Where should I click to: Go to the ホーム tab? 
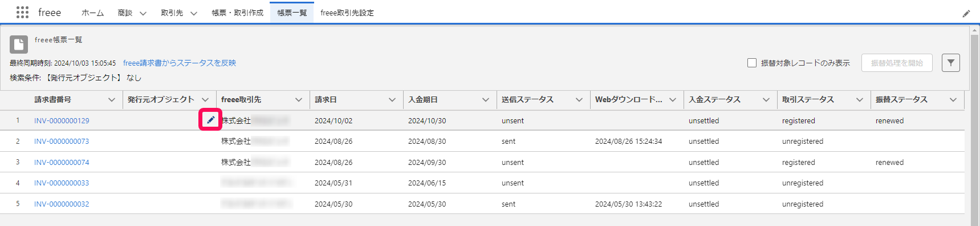click(92, 13)
